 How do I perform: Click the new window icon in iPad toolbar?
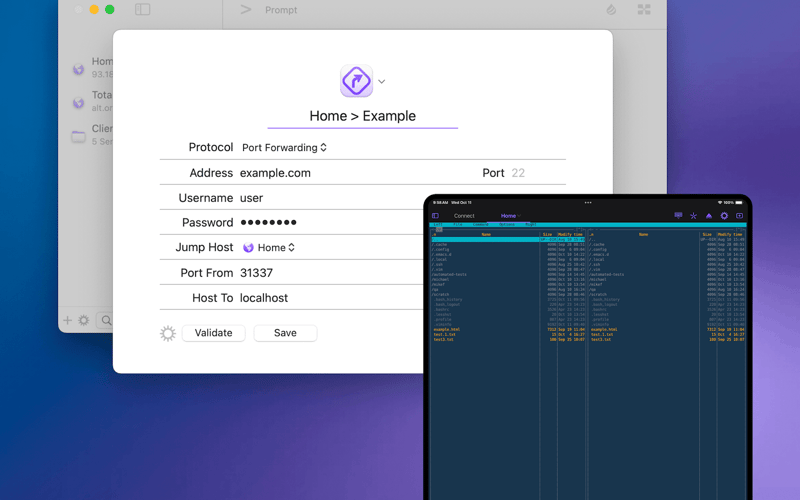[739, 216]
